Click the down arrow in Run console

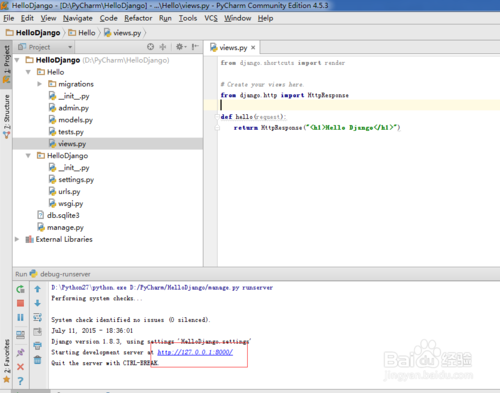37,303
